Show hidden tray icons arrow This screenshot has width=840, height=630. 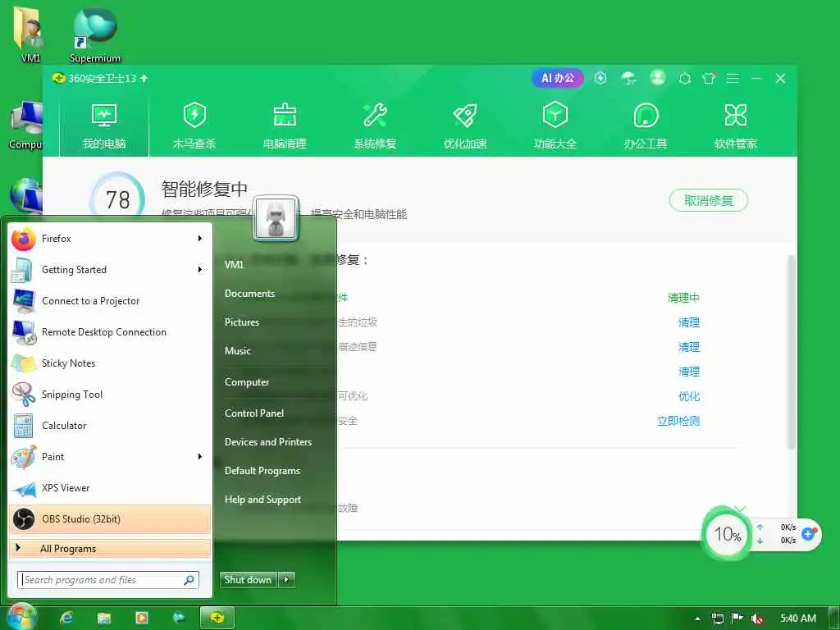point(697,619)
